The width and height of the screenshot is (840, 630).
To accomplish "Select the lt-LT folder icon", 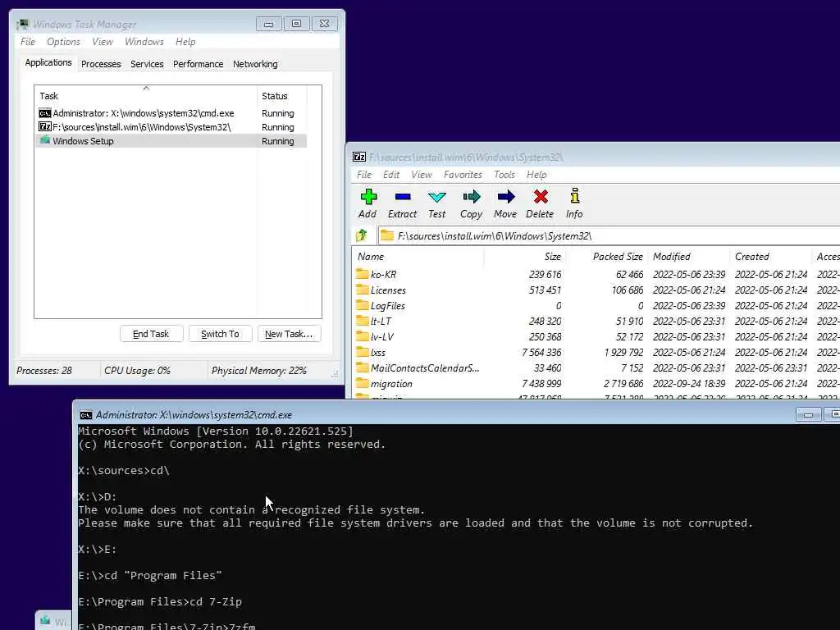I will [x=362, y=321].
